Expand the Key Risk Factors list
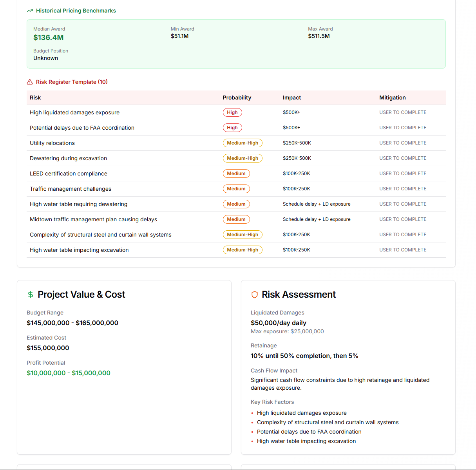476x470 pixels. [x=272, y=402]
